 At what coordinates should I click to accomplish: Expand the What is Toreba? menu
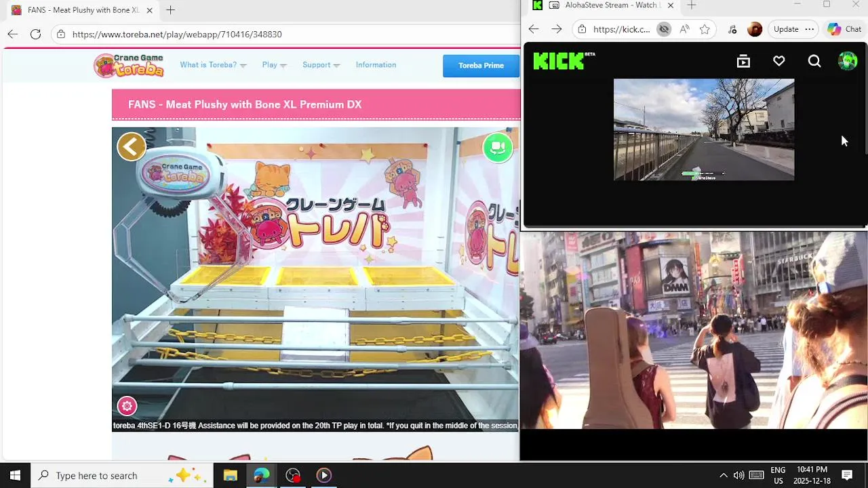(x=213, y=65)
